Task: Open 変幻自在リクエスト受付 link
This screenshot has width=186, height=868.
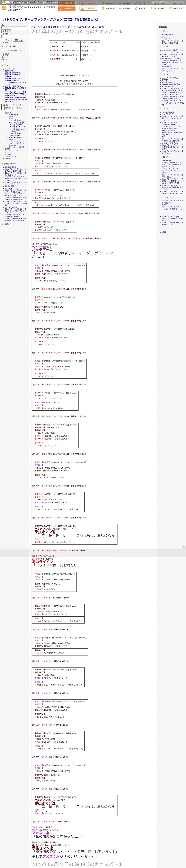Action: [17, 92]
